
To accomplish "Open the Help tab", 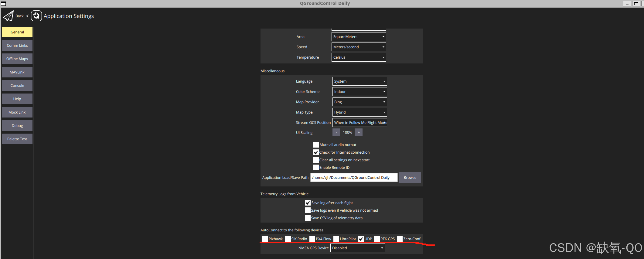I will 17,99.
